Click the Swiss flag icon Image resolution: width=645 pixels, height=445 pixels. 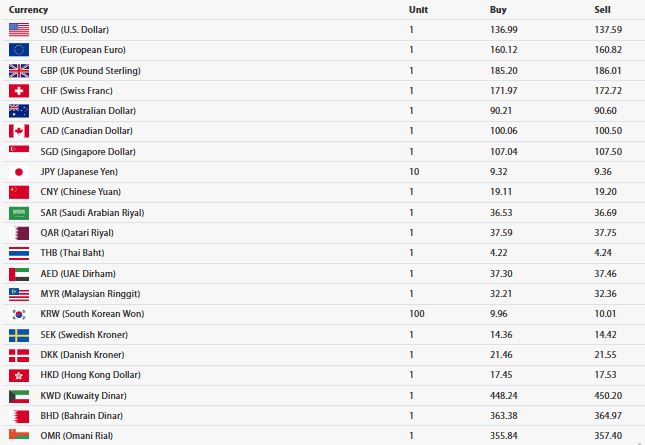(x=19, y=90)
